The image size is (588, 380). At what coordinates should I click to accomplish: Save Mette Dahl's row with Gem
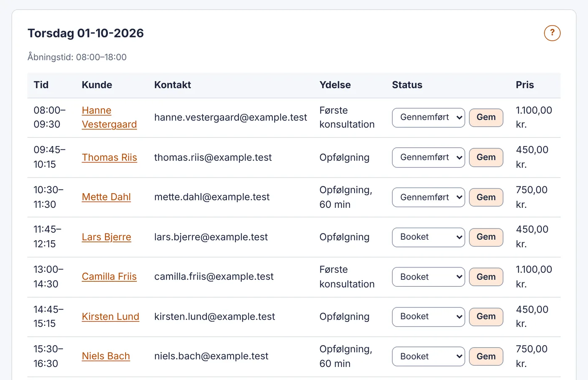tap(486, 197)
